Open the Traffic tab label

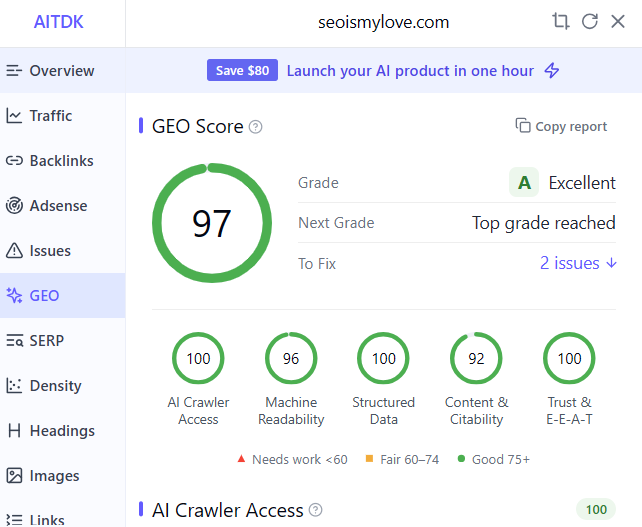(x=51, y=116)
